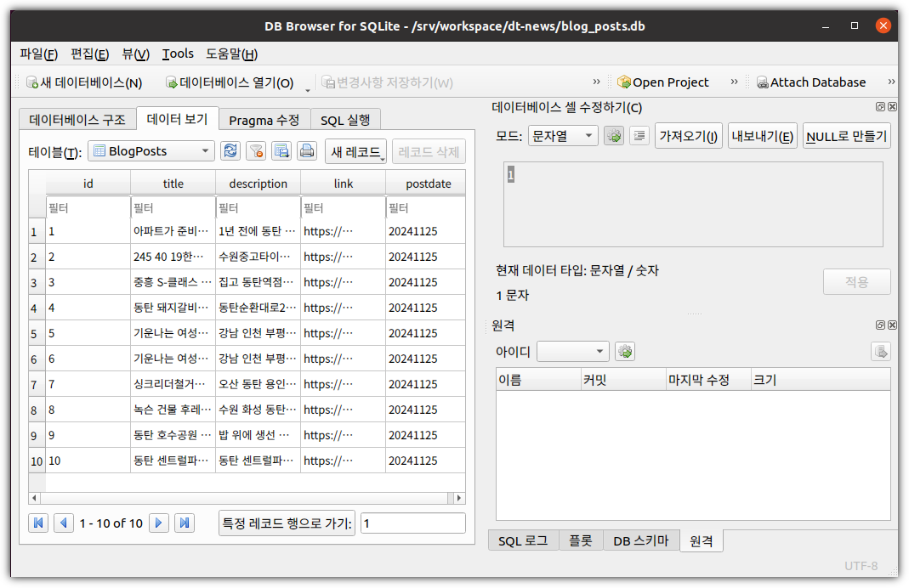The width and height of the screenshot is (909, 588).
Task: Click Open Database toolbar item
Action: click(230, 82)
